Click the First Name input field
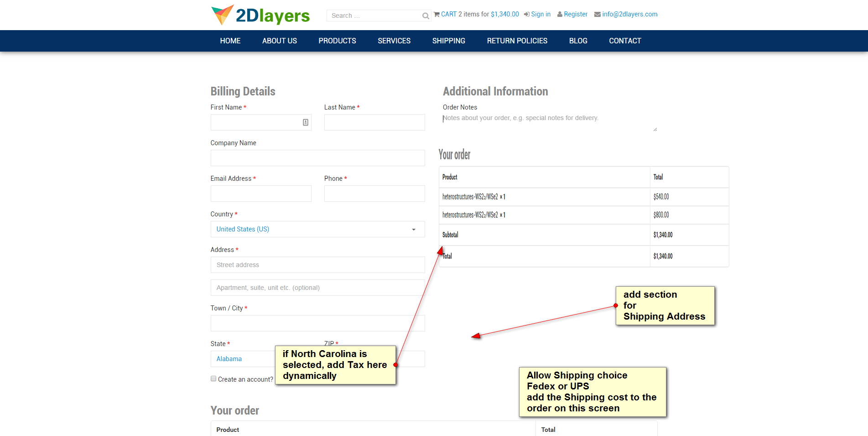Viewport: 868px width, 436px height. (261, 122)
